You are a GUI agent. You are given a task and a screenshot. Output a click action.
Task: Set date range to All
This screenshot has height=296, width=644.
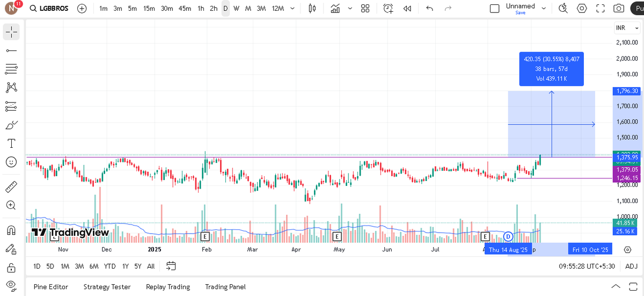(x=151, y=266)
